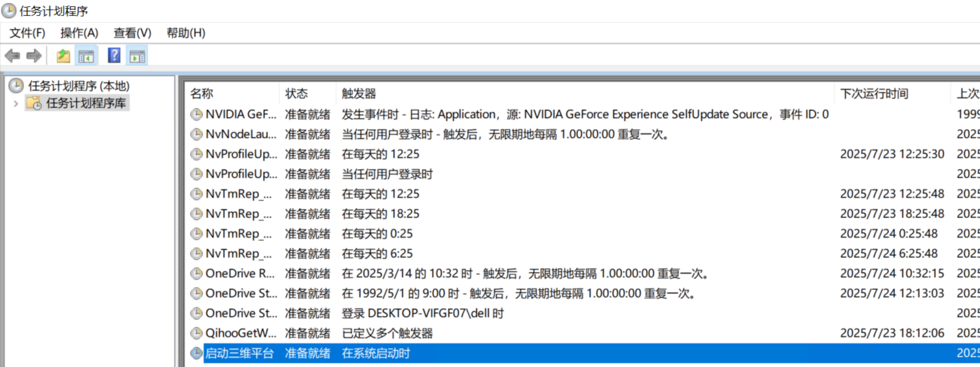Screen dimensions: 980x367
Task: Select 任务计划程序 (本地) in the tree
Action: 78,86
